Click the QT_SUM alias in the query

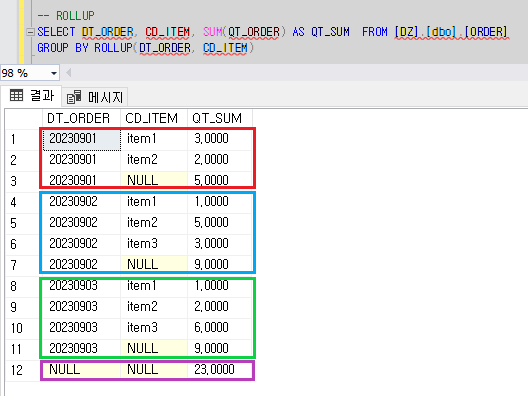[x=330, y=32]
